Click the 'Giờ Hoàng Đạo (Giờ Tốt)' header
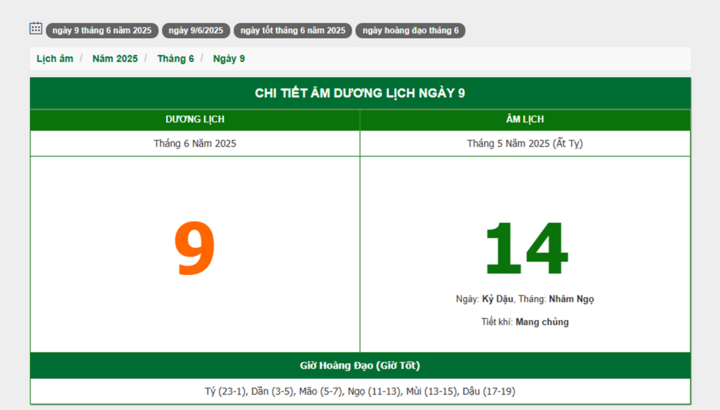The width and height of the screenshot is (720, 410). click(360, 365)
